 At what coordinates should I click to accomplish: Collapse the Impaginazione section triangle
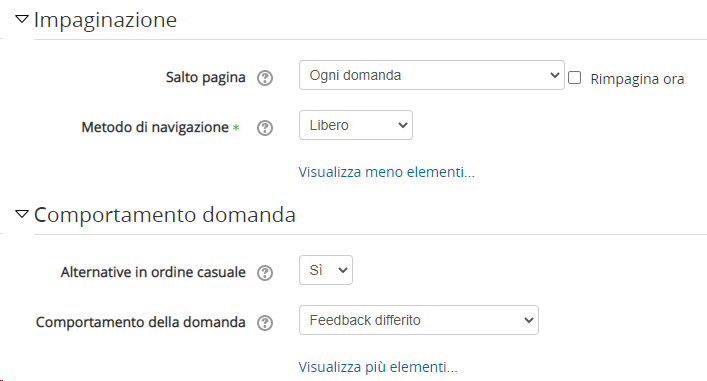point(22,19)
